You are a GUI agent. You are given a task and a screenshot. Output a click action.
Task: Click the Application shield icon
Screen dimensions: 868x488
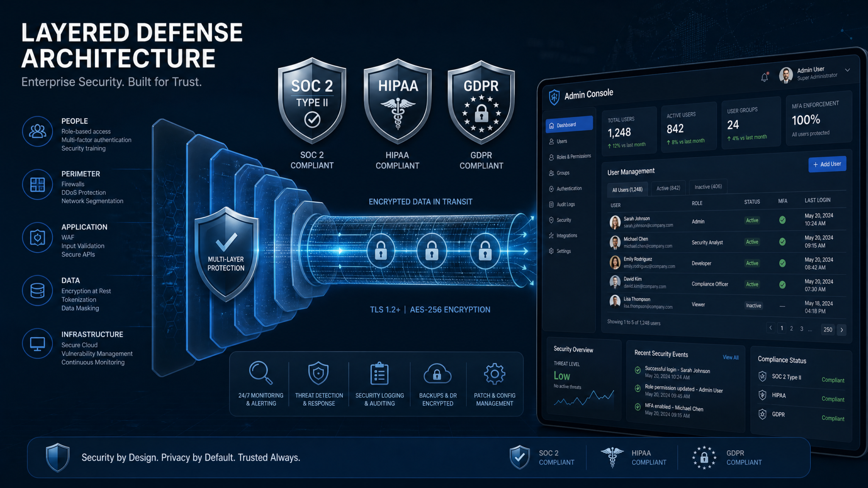[37, 237]
